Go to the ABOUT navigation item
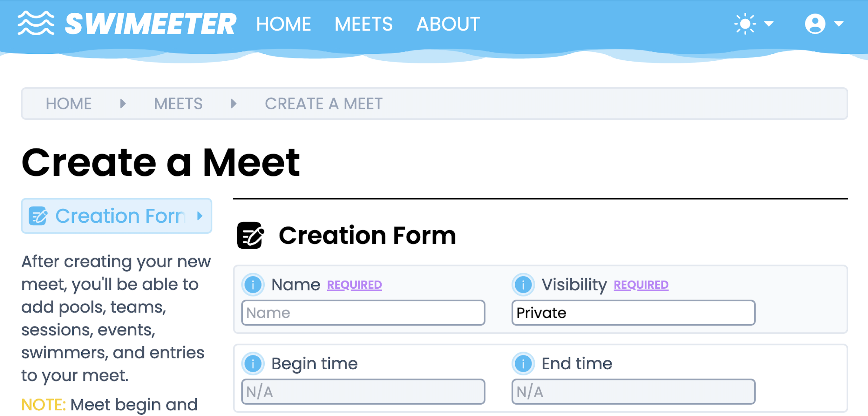Image resolution: width=868 pixels, height=416 pixels. click(448, 24)
